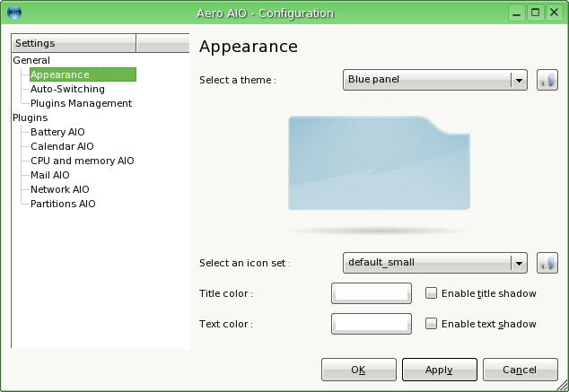Select Calendar AIO plugin
Image resolution: width=569 pixels, height=392 pixels.
[x=62, y=146]
